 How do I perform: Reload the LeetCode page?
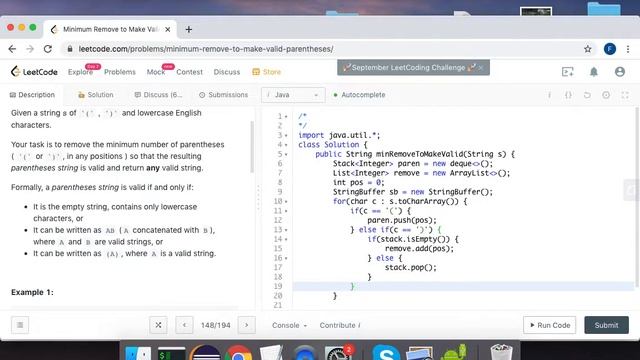point(48,49)
